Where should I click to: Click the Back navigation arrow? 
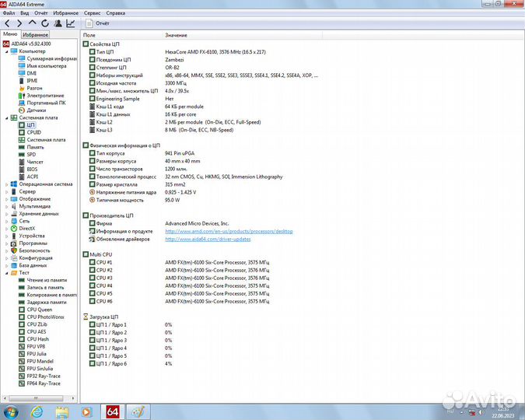pos(7,23)
